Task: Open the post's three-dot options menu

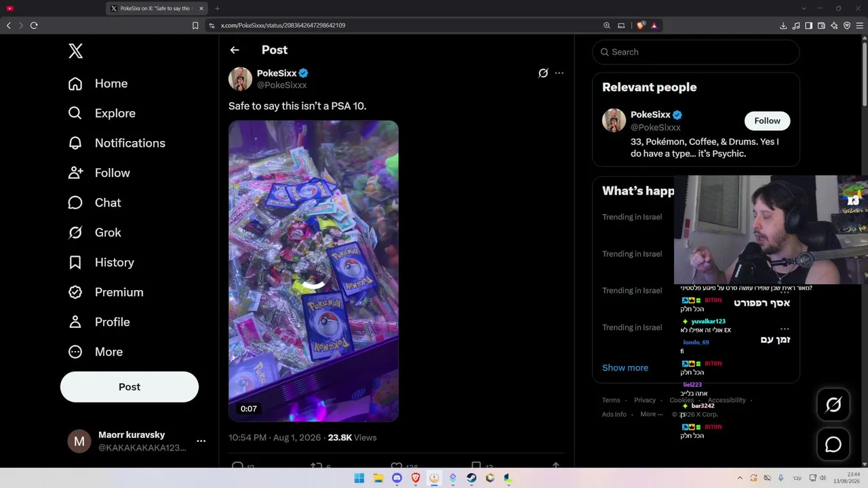Action: [559, 73]
